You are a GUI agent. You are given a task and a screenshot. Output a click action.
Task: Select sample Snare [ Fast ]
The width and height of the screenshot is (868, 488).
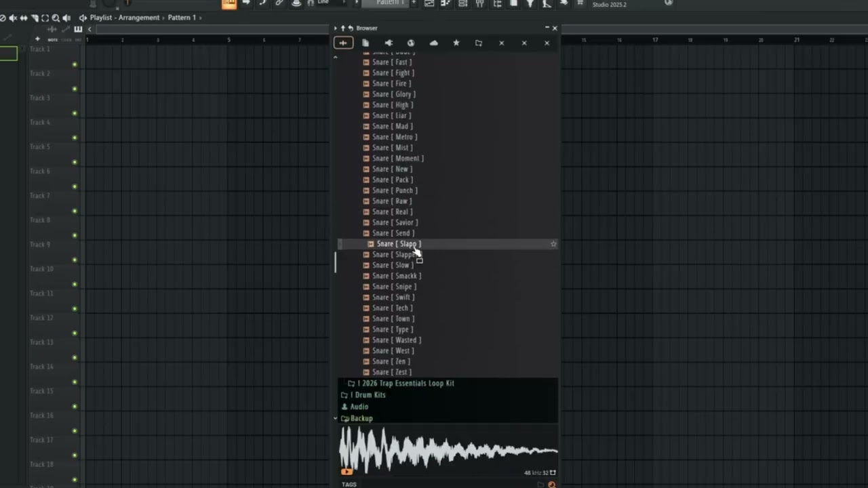[392, 62]
